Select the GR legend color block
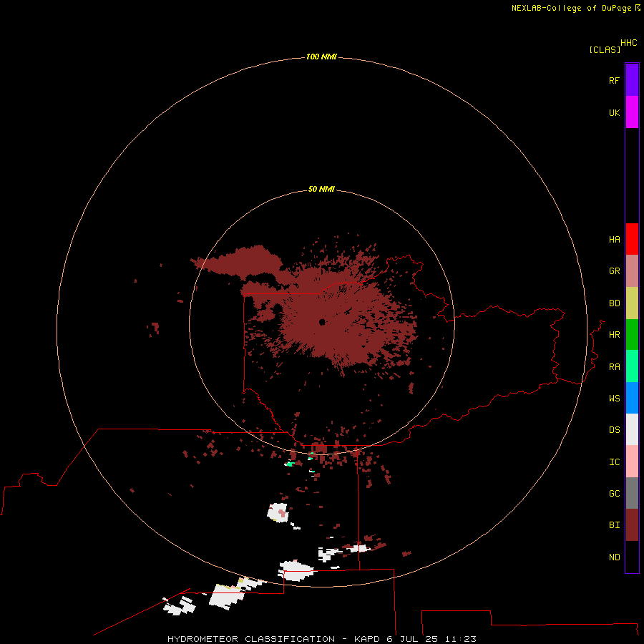The image size is (644, 644). 632,271
